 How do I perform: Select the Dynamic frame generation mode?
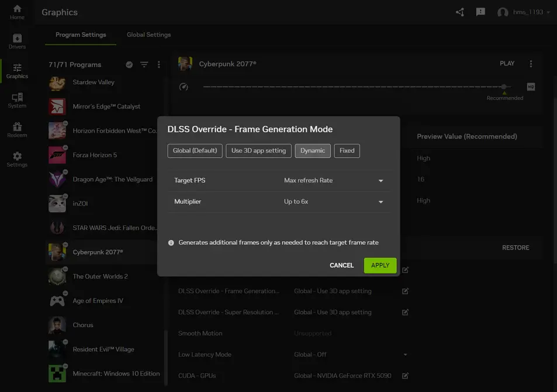[313, 151]
